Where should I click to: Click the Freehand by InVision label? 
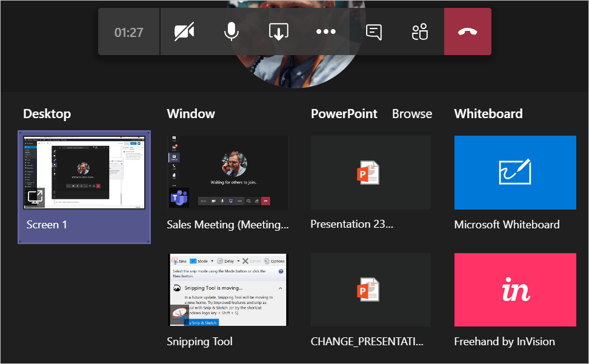pos(505,342)
